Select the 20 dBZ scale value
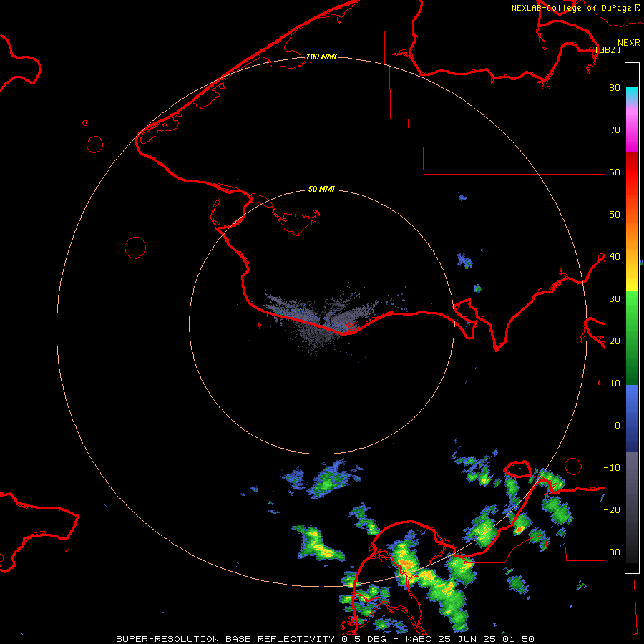Viewport: 644px width, 644px height. (x=615, y=341)
